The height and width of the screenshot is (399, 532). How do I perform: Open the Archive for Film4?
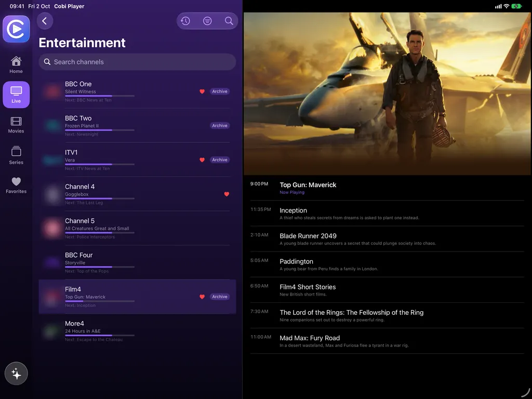pyautogui.click(x=220, y=297)
